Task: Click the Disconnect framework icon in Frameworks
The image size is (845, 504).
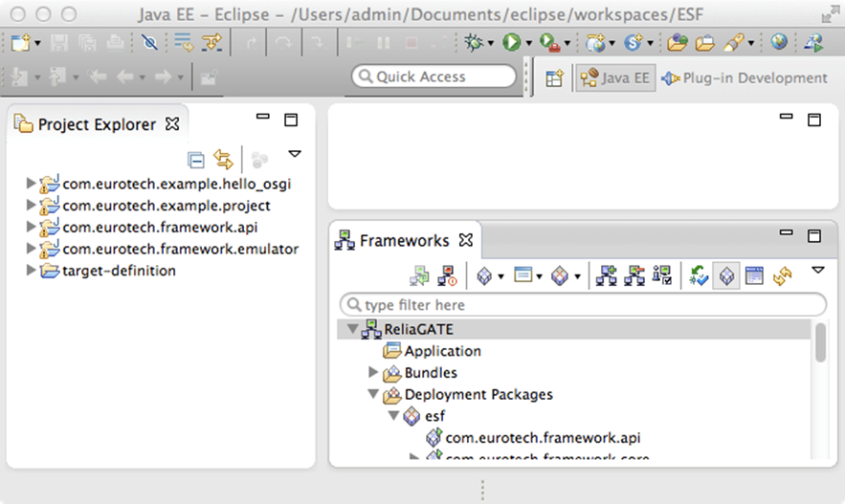Action: coord(447,276)
